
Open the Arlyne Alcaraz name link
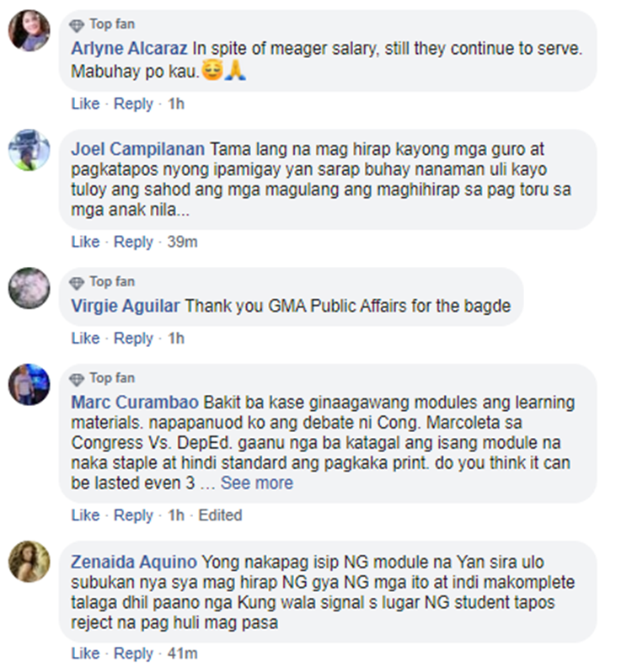(129, 49)
